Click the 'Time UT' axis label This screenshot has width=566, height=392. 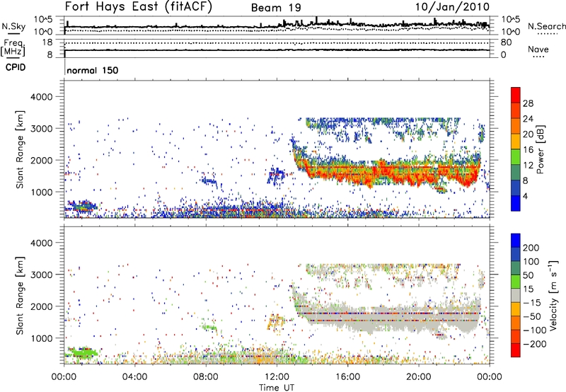tap(277, 388)
